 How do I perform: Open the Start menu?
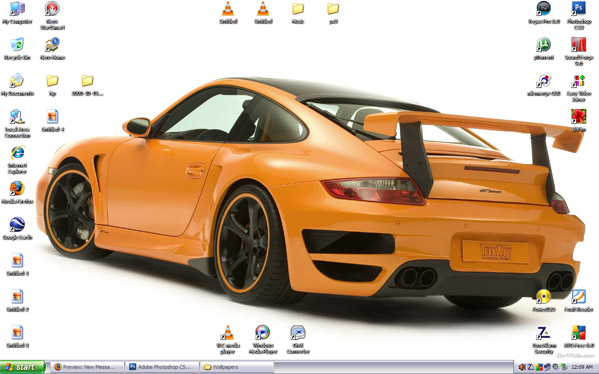pyautogui.click(x=22, y=367)
